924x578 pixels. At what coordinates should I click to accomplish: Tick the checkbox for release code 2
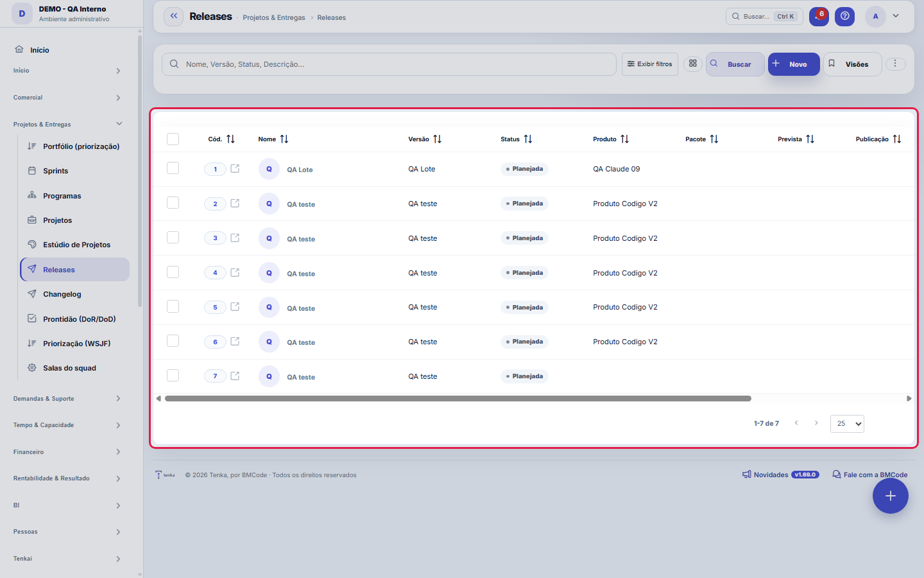(x=173, y=203)
